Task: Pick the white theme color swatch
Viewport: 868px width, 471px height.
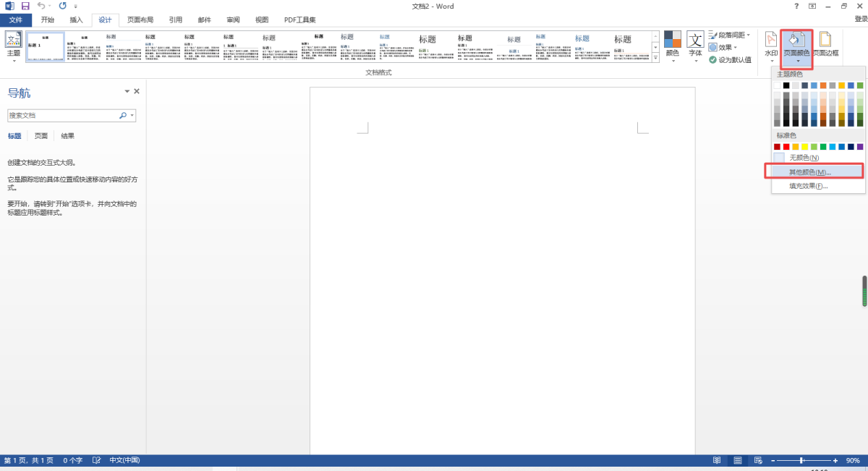Action: point(778,85)
